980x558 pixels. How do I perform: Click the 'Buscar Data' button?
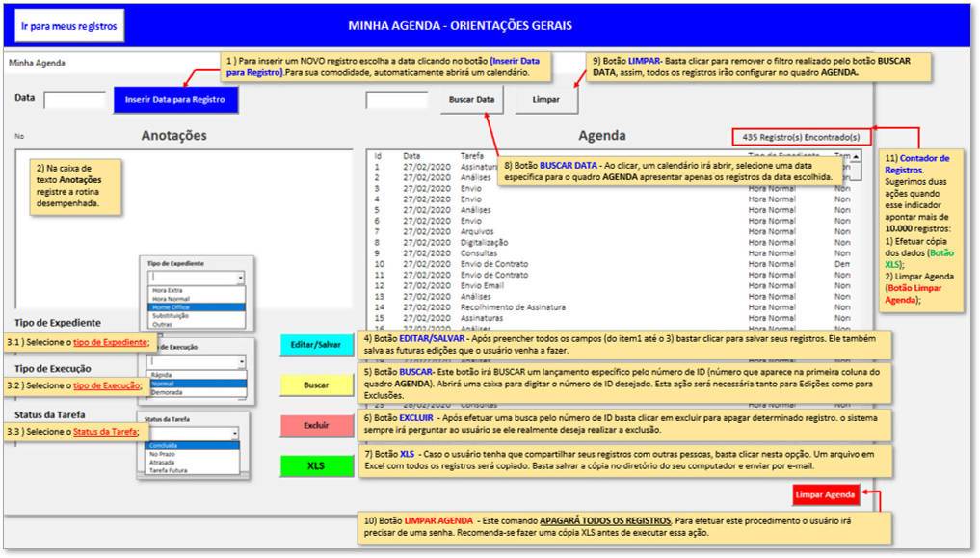coord(471,100)
